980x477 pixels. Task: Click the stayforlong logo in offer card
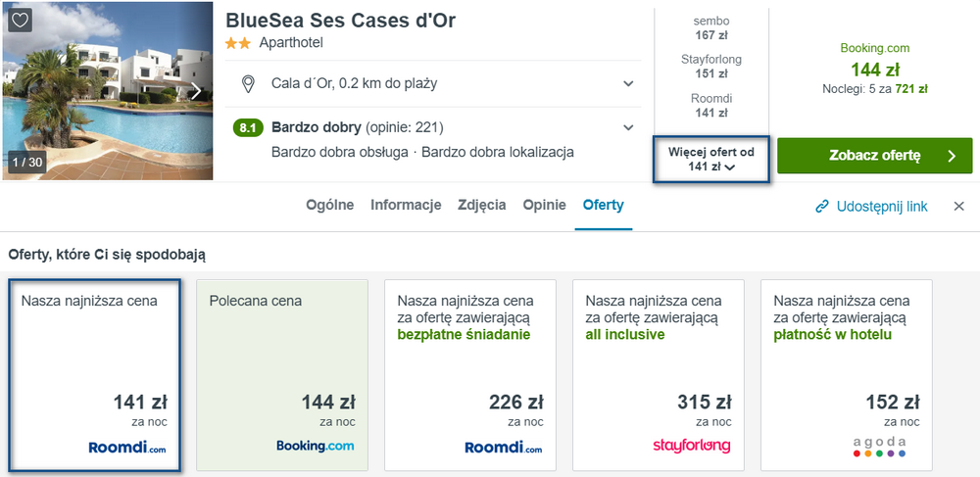(x=691, y=447)
